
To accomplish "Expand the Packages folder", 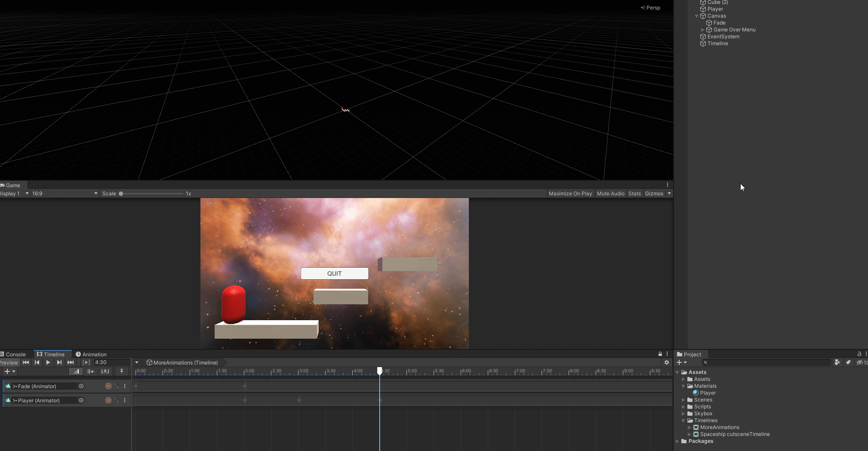I will click(677, 441).
